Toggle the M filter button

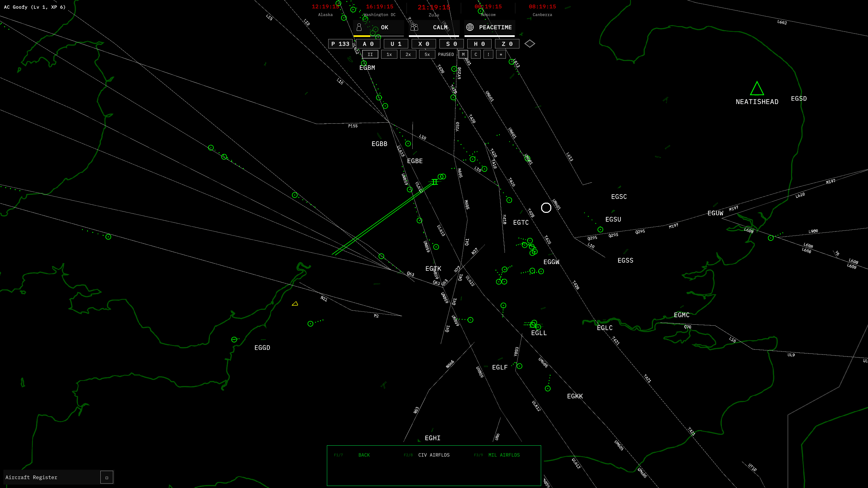[463, 54]
